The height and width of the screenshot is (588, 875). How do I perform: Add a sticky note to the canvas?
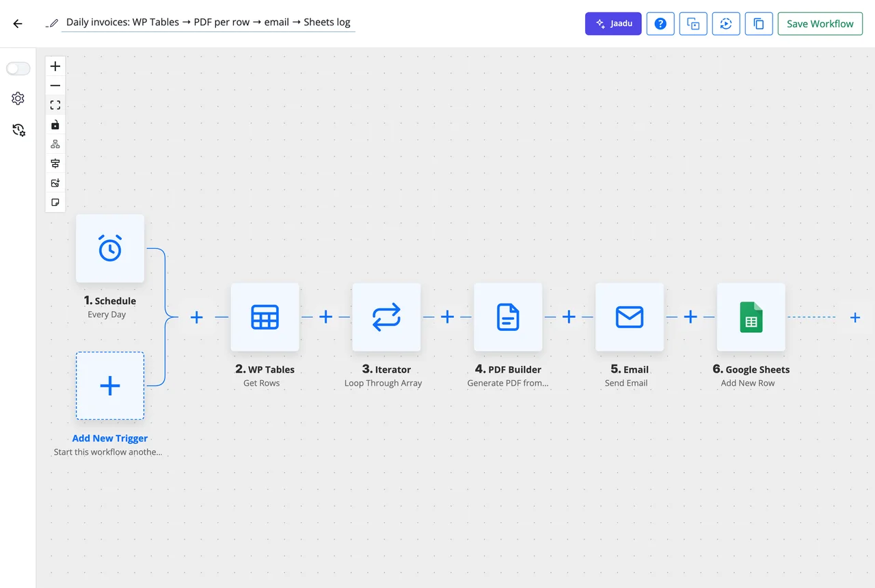click(55, 202)
